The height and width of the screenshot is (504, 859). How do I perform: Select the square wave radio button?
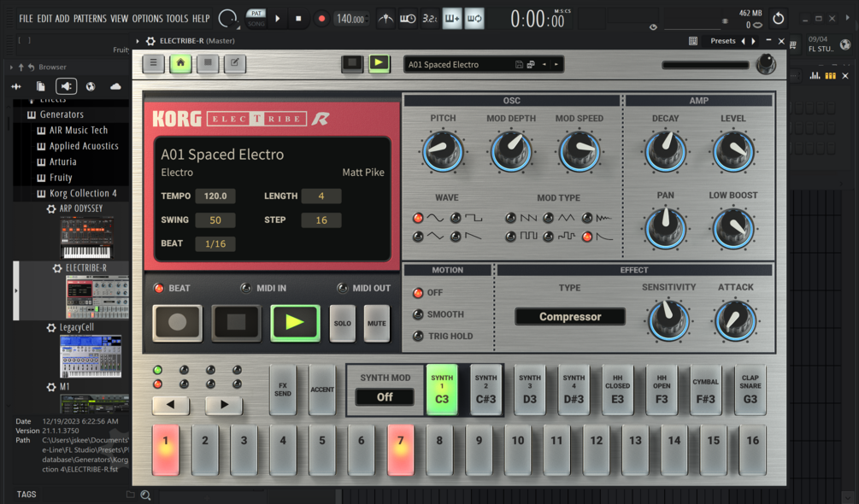pos(456,218)
